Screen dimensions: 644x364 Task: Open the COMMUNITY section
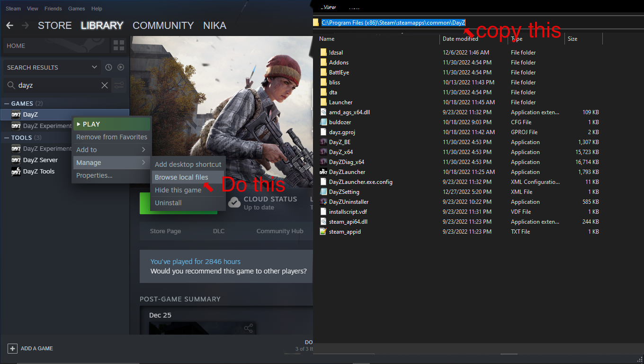coord(163,26)
